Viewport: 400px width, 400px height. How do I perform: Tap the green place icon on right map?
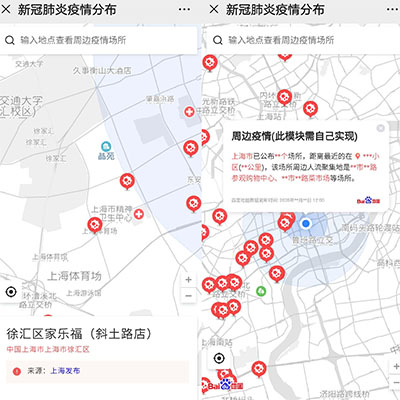(261, 291)
